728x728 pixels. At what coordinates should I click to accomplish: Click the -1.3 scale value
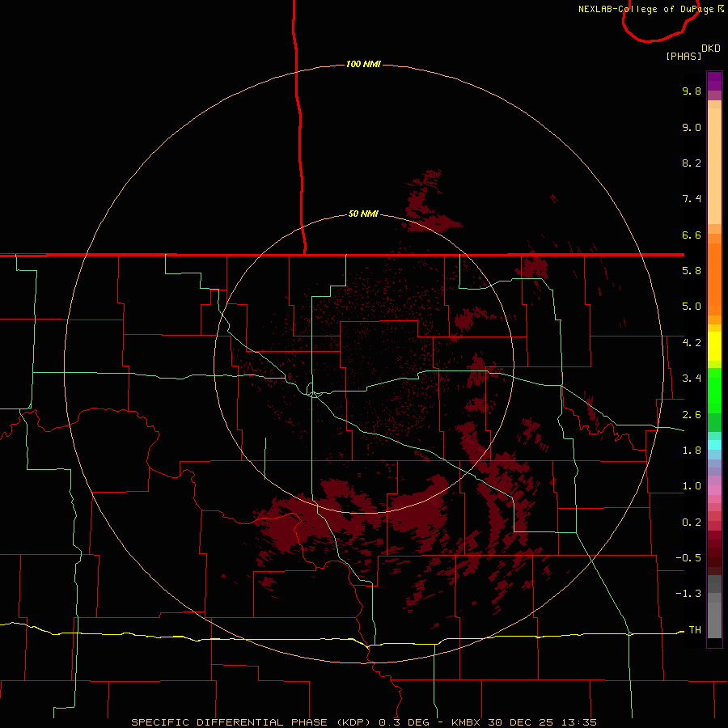pyautogui.click(x=688, y=594)
